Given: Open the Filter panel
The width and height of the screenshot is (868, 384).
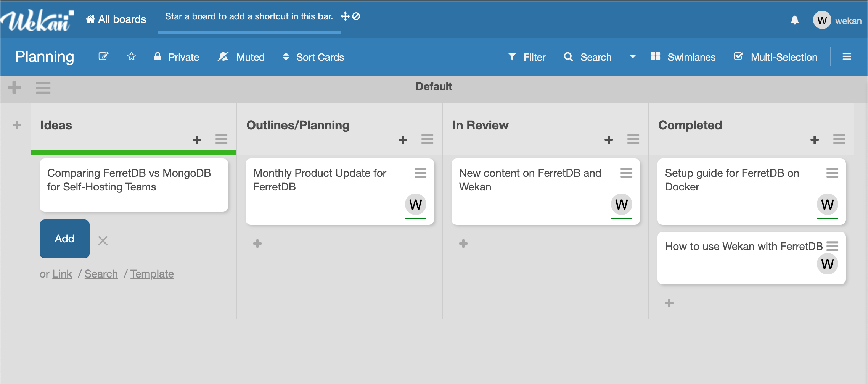Looking at the screenshot, I should tap(527, 57).
